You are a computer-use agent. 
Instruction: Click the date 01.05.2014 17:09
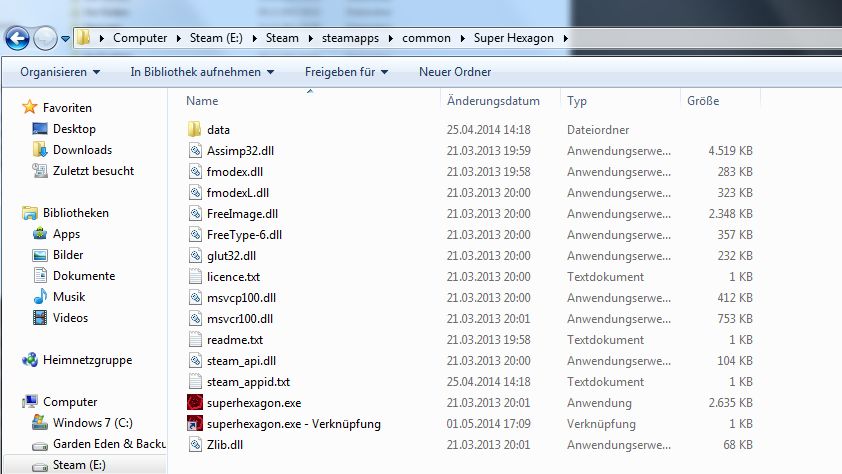[488, 424]
